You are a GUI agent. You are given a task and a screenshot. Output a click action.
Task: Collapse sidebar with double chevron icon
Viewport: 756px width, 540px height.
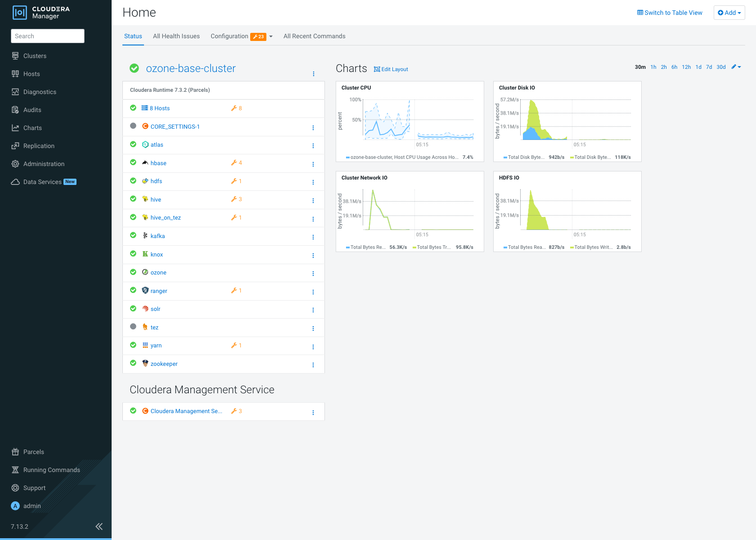coord(99,526)
